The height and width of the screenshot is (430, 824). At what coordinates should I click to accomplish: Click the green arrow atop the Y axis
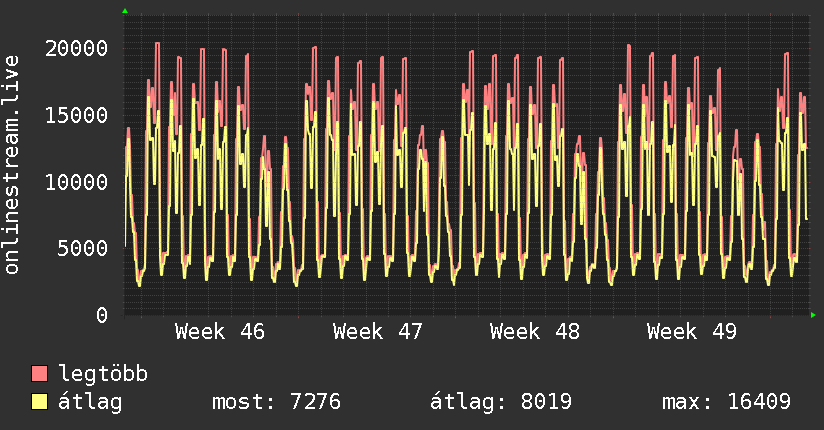[x=125, y=11]
